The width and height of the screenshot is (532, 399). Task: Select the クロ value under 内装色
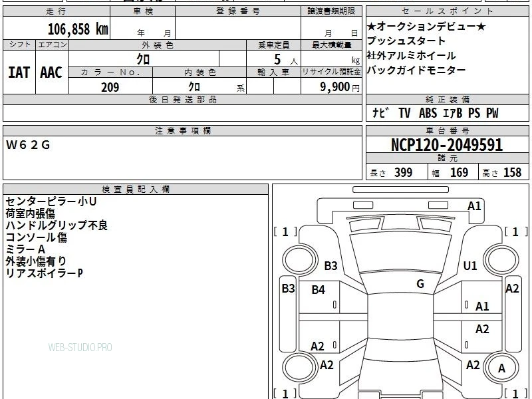pyautogui.click(x=194, y=86)
